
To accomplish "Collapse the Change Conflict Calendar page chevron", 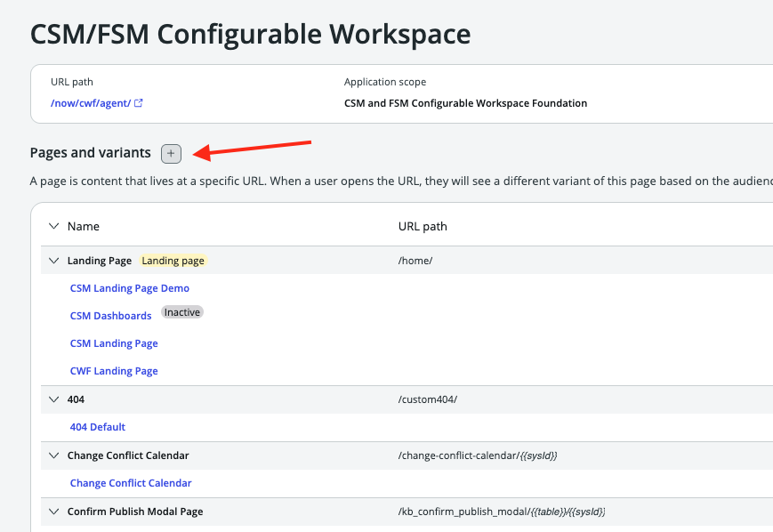I will (52, 455).
